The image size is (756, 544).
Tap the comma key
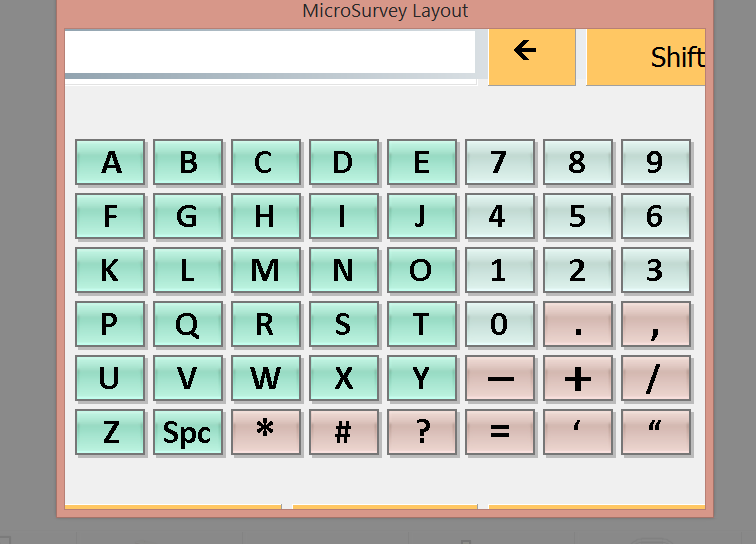click(655, 324)
